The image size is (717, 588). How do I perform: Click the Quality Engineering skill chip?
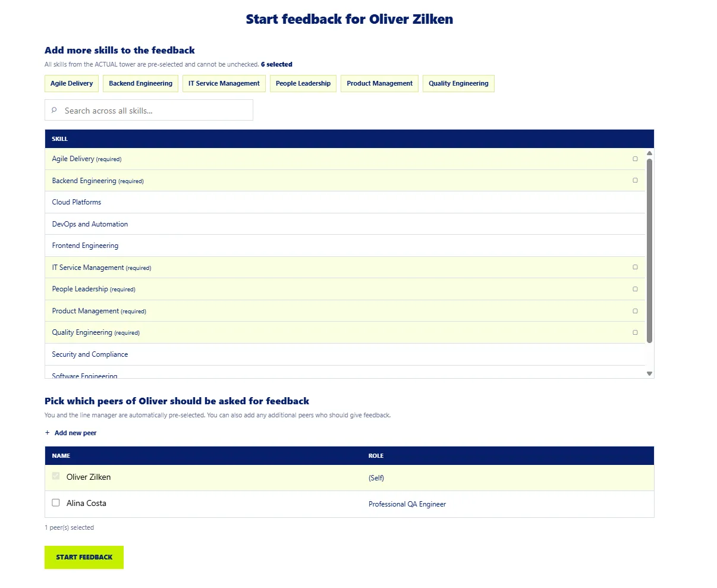pos(458,83)
